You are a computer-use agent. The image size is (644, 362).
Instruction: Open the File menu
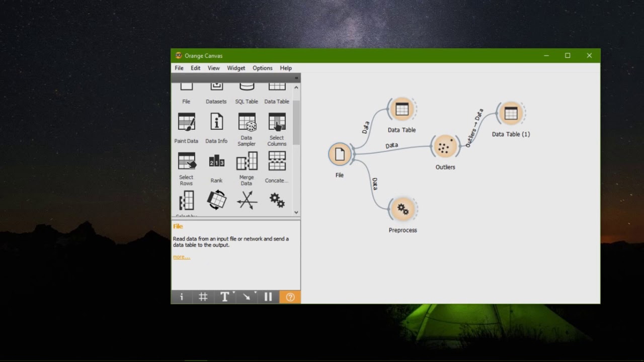coord(179,68)
